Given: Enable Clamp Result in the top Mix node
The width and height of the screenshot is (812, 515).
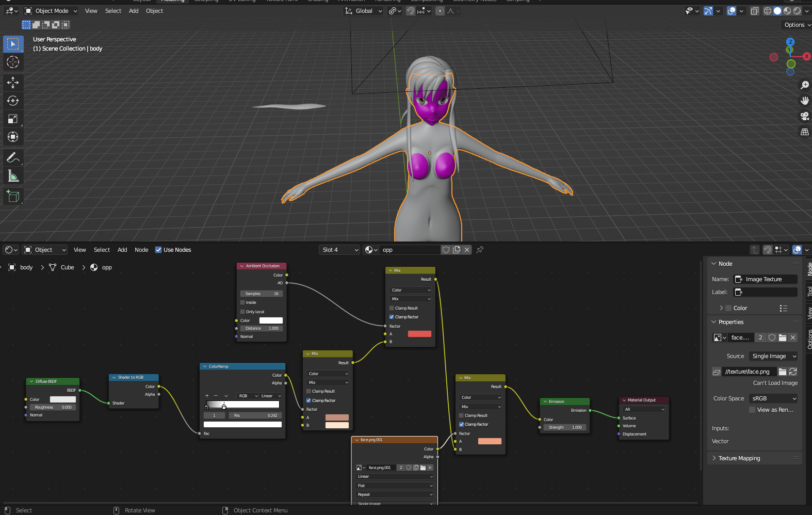Looking at the screenshot, I should [x=392, y=308].
